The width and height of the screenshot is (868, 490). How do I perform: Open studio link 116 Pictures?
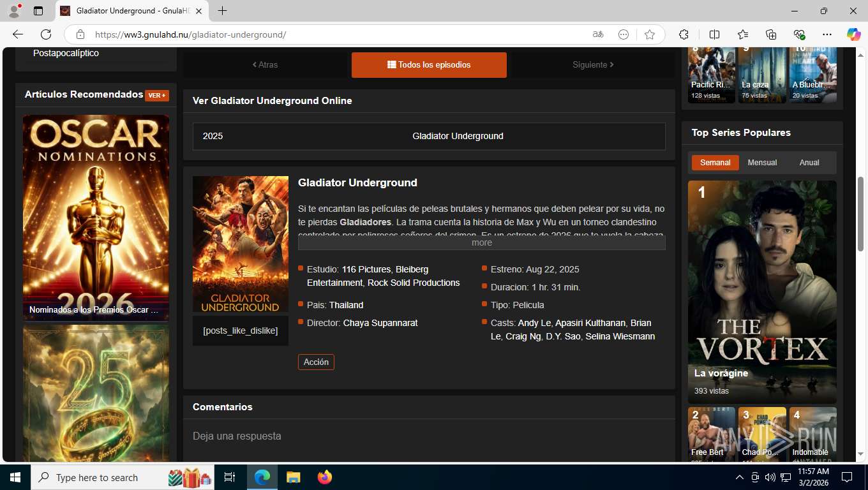(366, 269)
